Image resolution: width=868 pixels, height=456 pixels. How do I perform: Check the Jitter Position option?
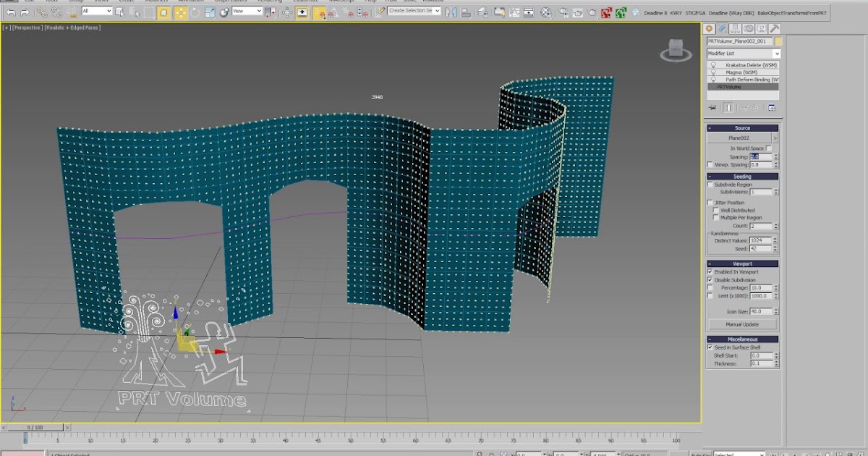[710, 203]
